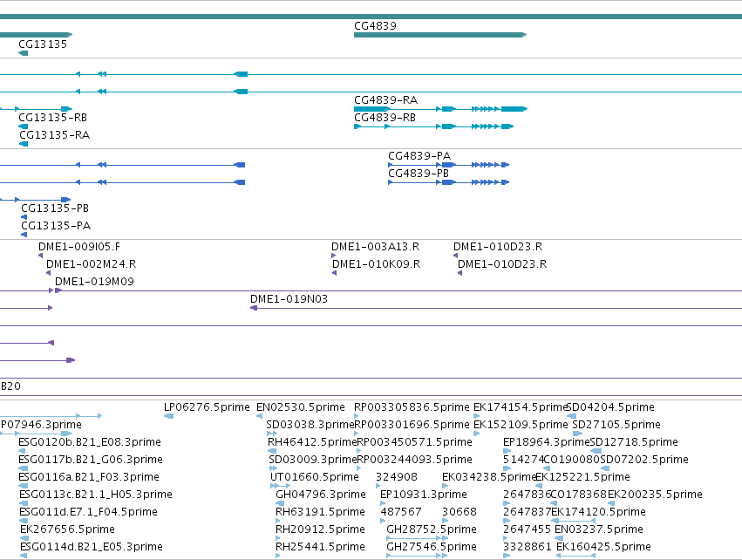The width and height of the screenshot is (742, 560).
Task: Click the RH20912.5prime EST label
Action: tap(320, 529)
